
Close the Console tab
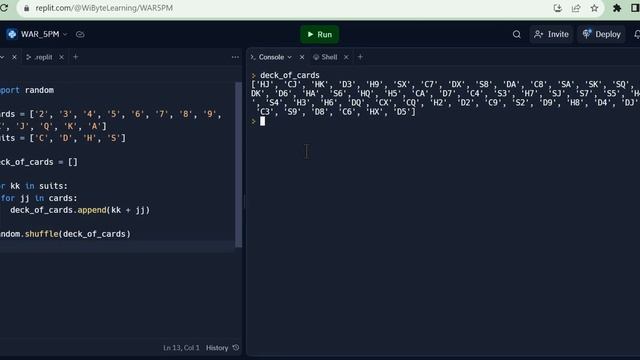click(x=302, y=57)
